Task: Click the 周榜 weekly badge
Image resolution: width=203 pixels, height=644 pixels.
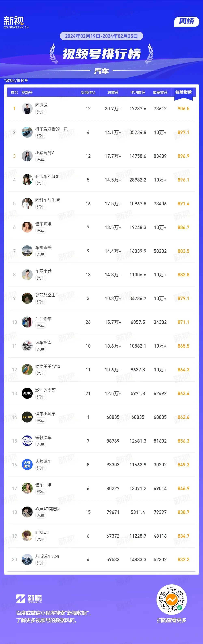Action: [x=187, y=21]
